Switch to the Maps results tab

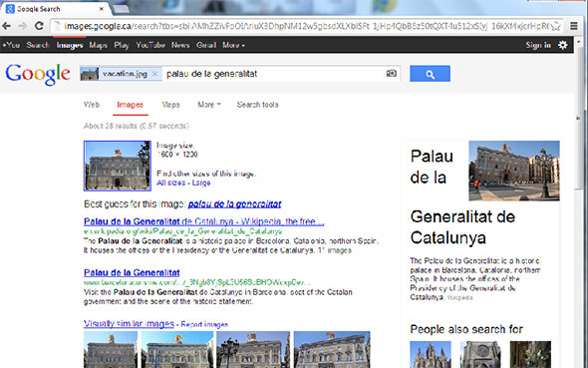pos(170,105)
